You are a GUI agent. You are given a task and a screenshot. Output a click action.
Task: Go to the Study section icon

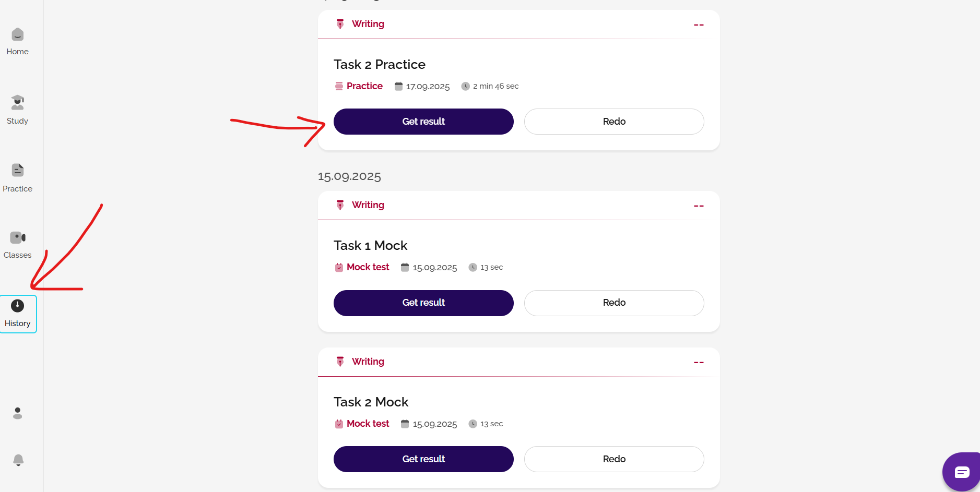pyautogui.click(x=18, y=103)
